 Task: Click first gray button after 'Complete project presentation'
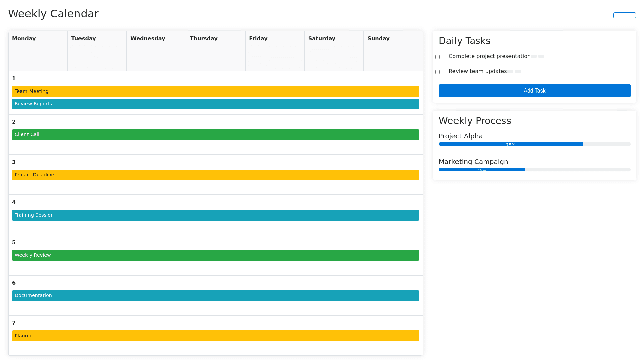[534, 56]
